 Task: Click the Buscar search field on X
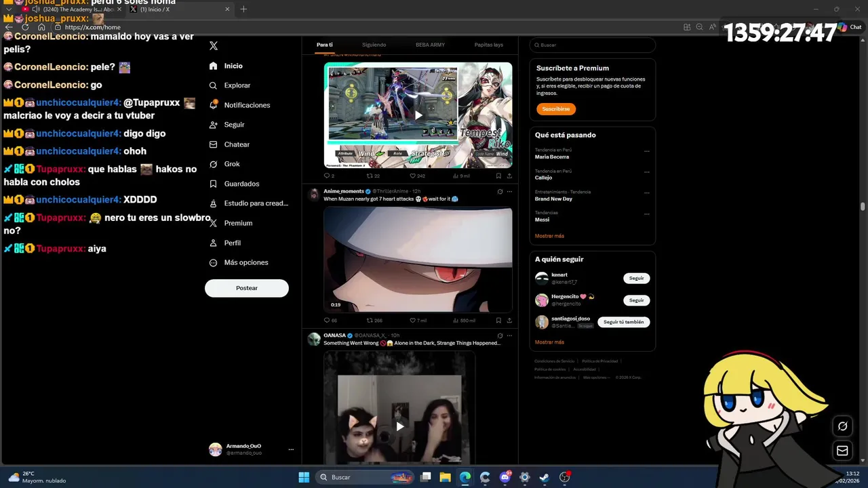593,45
